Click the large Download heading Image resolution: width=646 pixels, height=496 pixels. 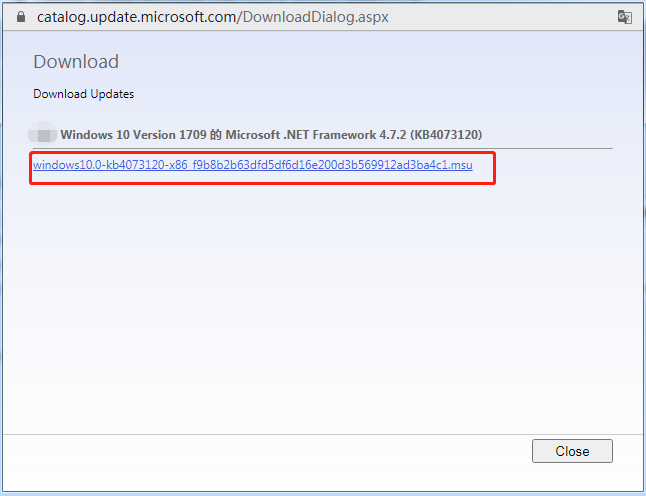click(76, 61)
